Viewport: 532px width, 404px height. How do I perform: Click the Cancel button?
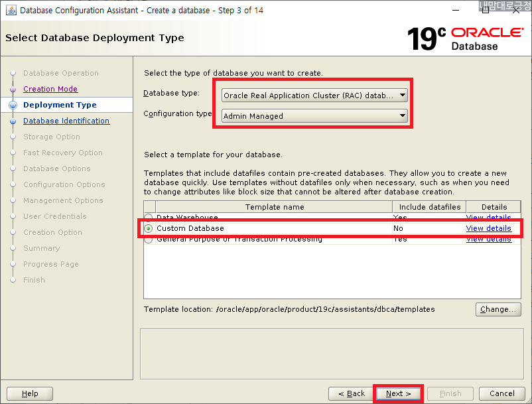pos(501,393)
